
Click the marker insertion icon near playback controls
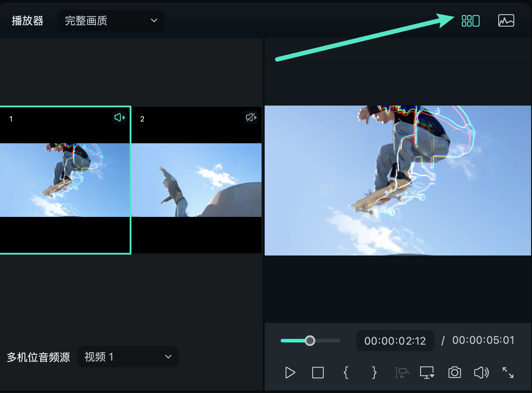pyautogui.click(x=401, y=373)
